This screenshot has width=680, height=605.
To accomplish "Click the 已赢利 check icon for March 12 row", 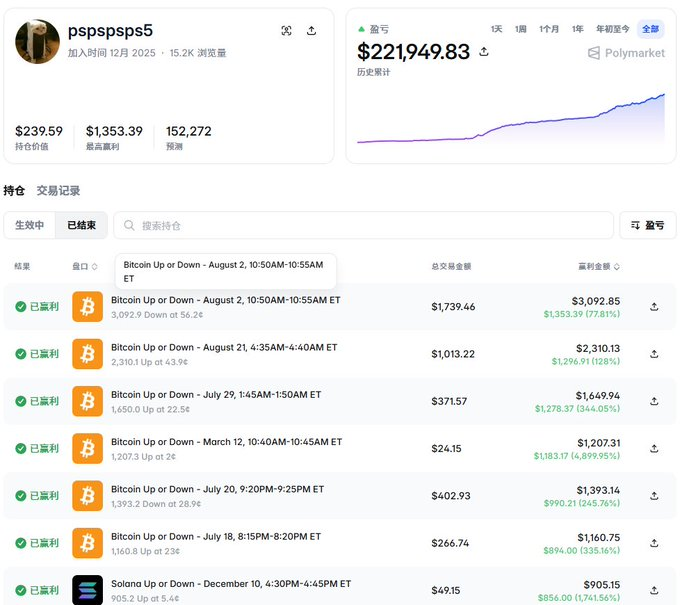I will click(x=20, y=448).
